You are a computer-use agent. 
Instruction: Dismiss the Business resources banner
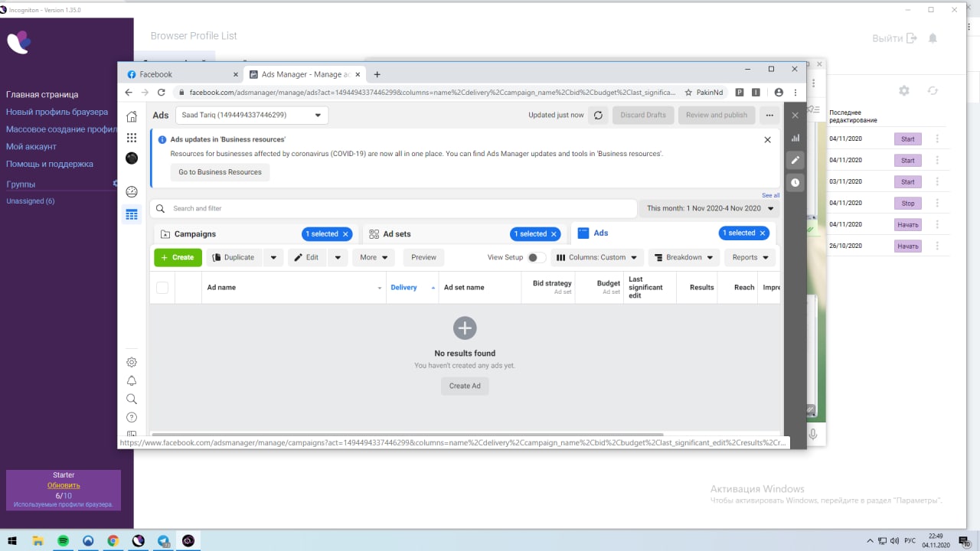tap(767, 140)
